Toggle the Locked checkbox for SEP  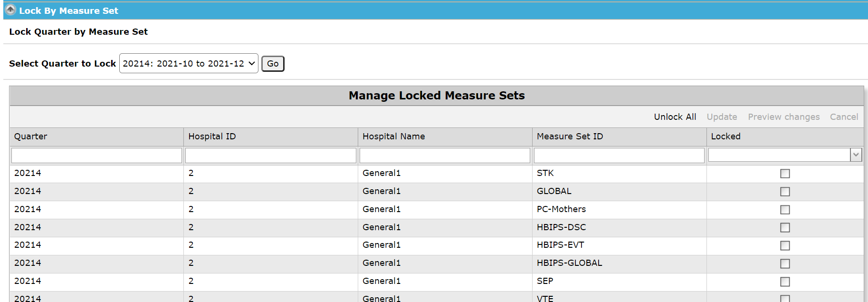[785, 282]
